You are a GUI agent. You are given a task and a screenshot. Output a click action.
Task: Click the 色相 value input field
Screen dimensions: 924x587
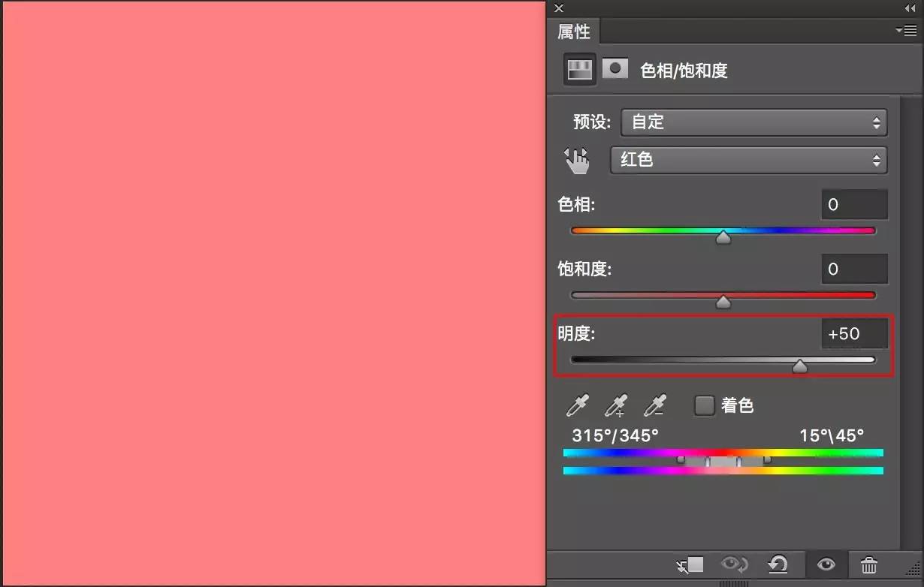tap(855, 204)
